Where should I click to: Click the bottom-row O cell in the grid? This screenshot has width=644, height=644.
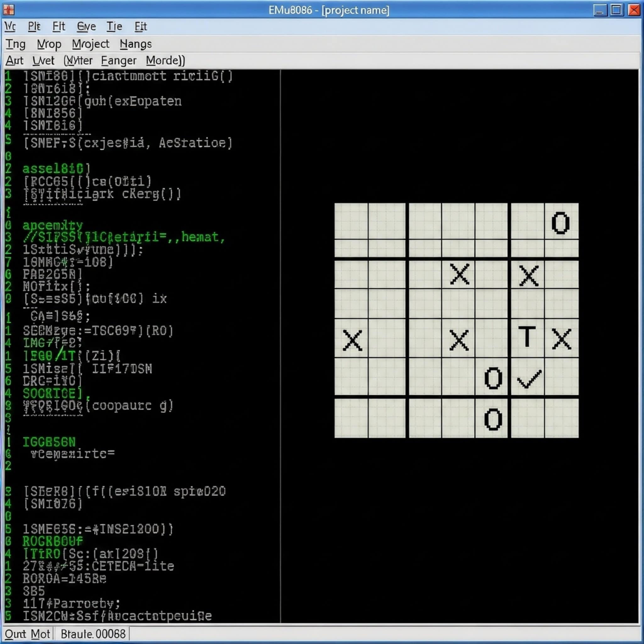click(x=493, y=419)
